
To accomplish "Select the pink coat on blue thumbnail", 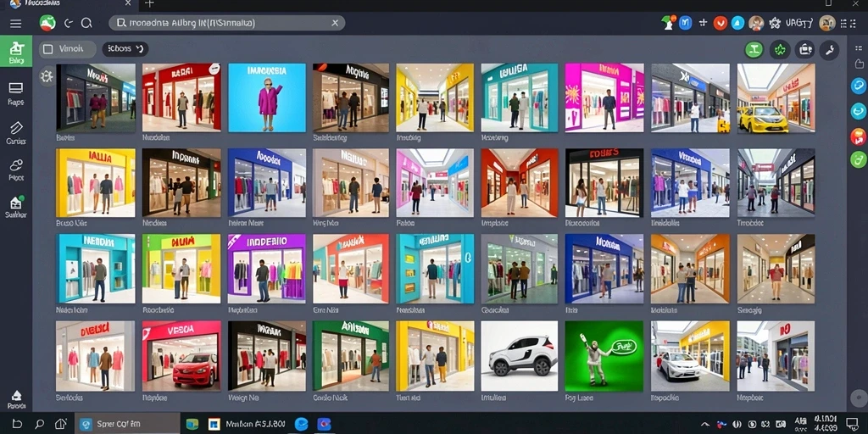I will click(x=267, y=97).
